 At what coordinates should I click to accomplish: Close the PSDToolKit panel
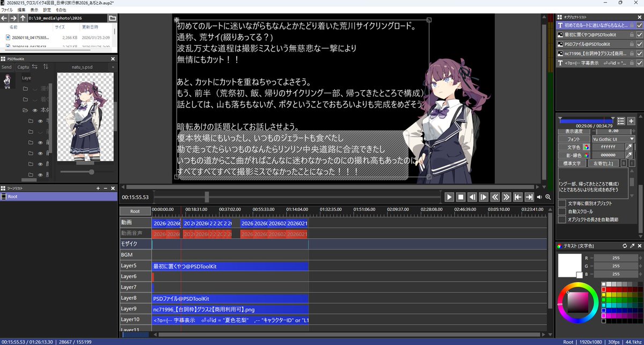tap(113, 58)
